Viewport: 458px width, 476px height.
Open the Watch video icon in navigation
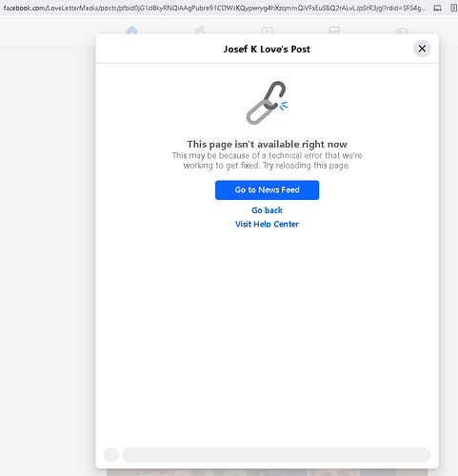pos(267,30)
